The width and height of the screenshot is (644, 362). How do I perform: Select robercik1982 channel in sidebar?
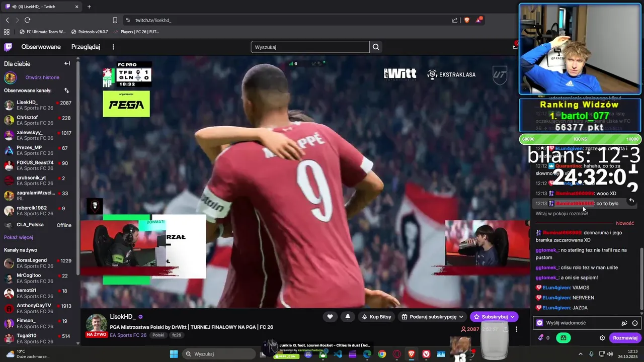click(38, 211)
